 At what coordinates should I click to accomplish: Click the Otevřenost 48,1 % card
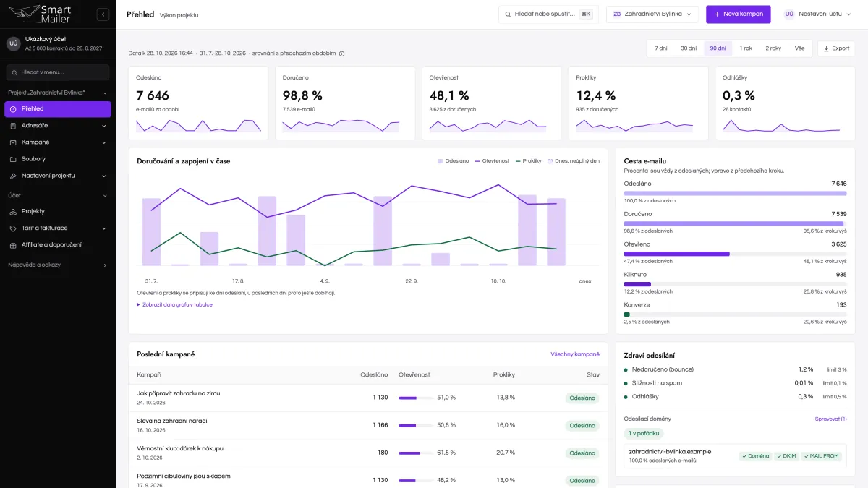point(491,103)
